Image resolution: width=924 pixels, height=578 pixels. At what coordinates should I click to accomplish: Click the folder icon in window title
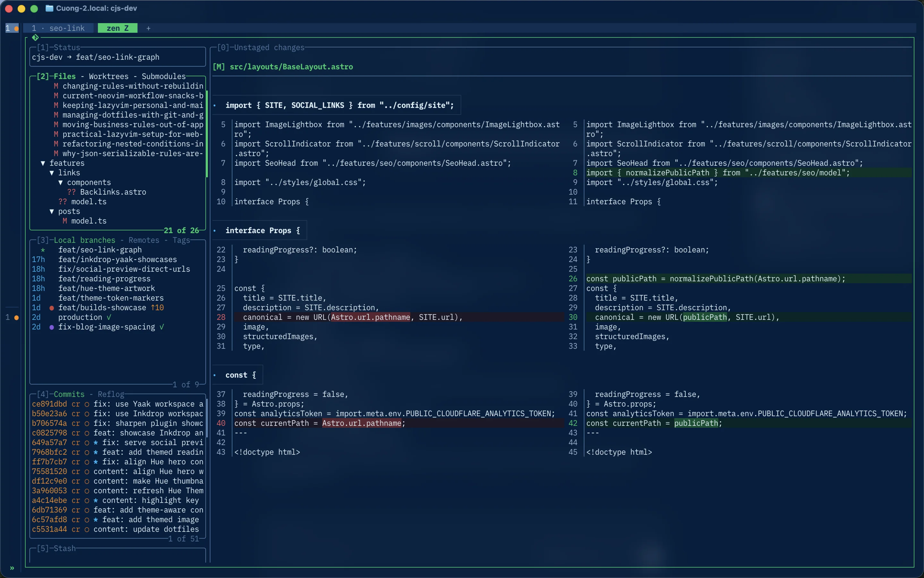coord(49,8)
